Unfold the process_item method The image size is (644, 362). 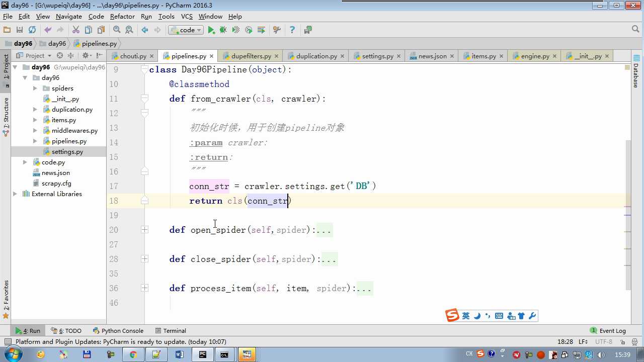[145, 288]
